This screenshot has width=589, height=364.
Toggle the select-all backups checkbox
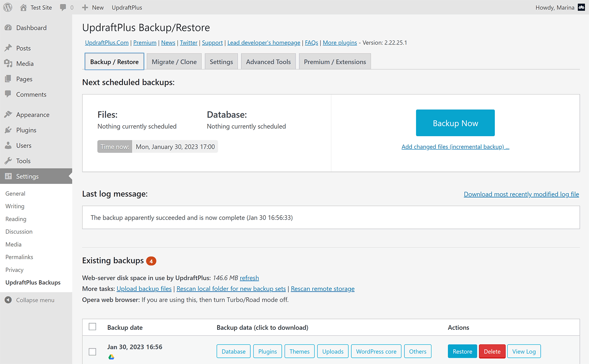92,327
